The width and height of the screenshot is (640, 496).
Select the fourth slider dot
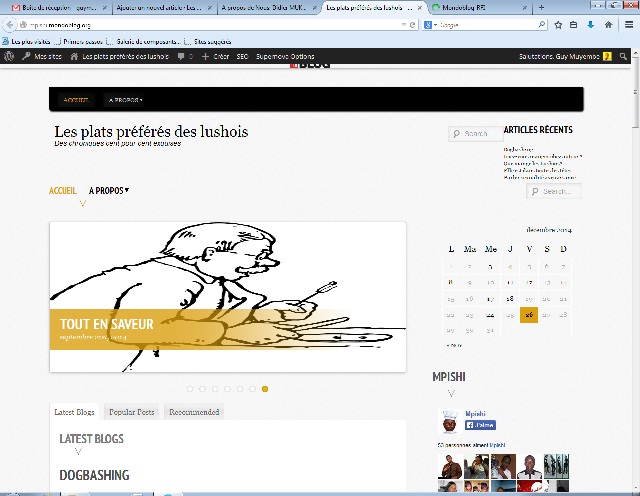click(227, 389)
